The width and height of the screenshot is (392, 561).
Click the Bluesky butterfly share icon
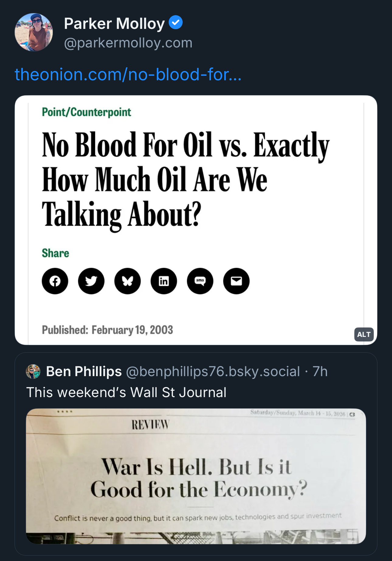[128, 281]
